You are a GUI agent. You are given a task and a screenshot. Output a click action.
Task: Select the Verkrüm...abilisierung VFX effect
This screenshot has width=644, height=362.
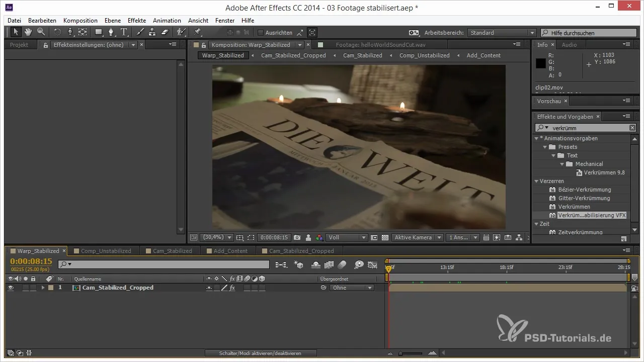coord(592,215)
